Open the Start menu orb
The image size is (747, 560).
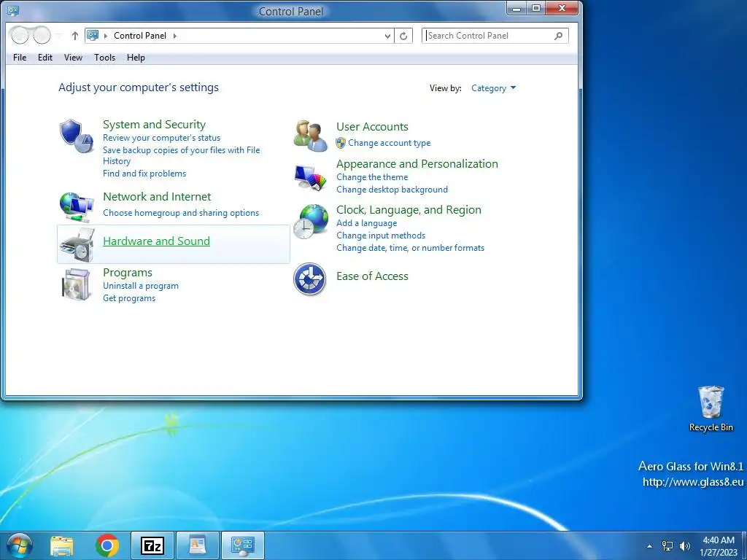[x=20, y=545]
